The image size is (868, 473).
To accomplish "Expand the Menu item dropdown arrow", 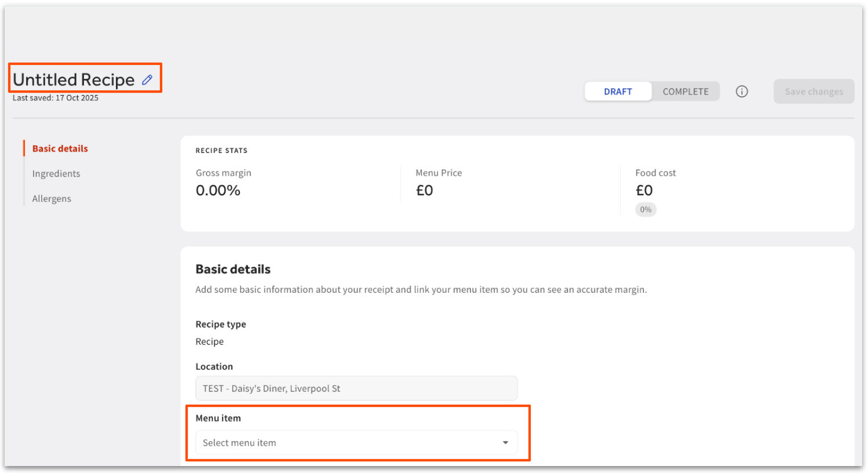I will coord(505,443).
